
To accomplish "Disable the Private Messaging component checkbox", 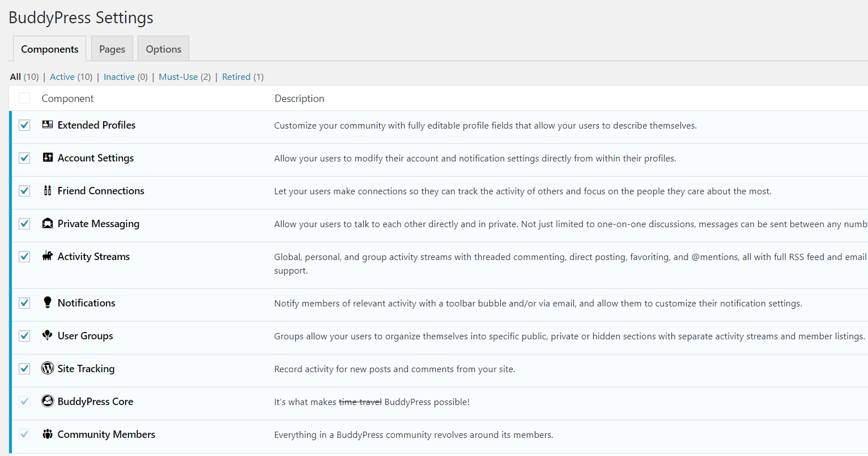I will pos(24,224).
